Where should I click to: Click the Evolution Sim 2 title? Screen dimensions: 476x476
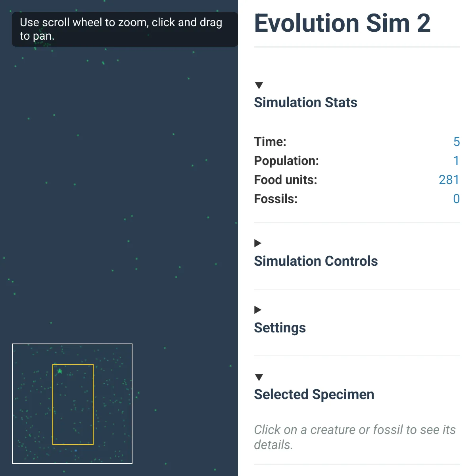342,23
